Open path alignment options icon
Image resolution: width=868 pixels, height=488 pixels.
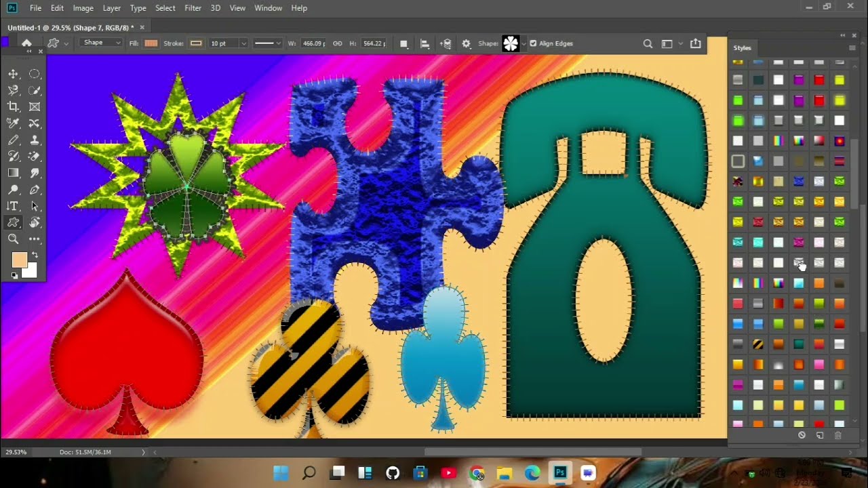point(425,43)
